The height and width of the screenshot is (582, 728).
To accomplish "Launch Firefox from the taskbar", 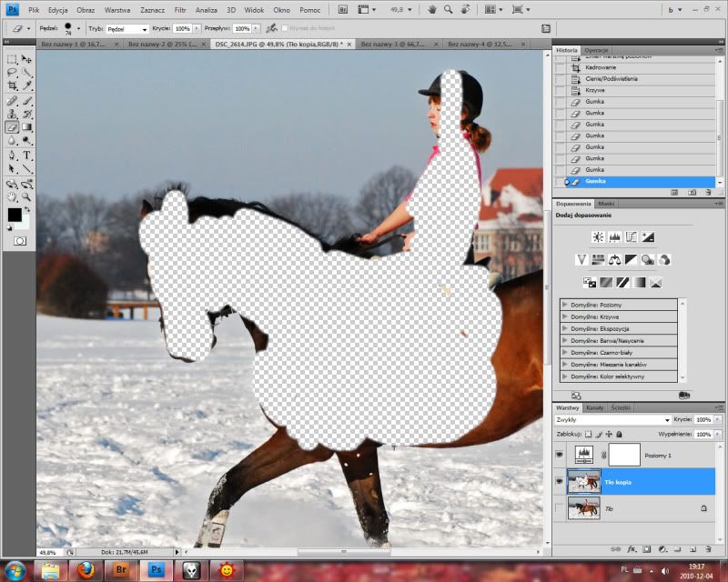I will [x=85, y=570].
